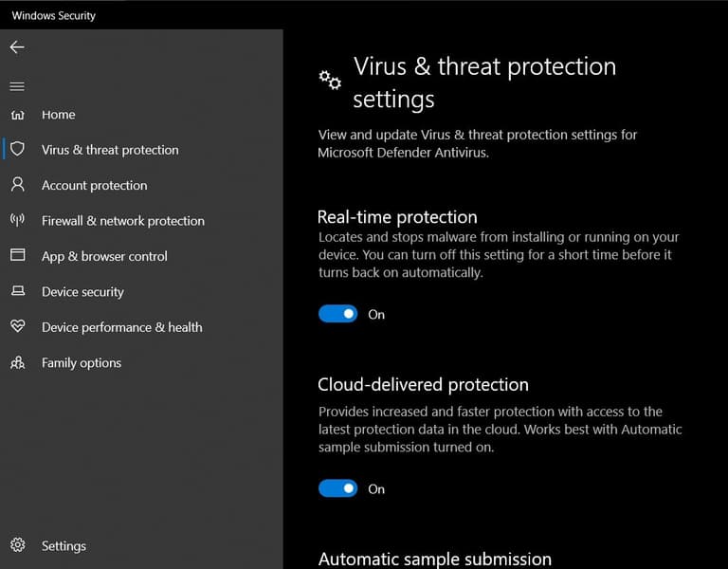Select Family options in sidebar
Viewport: 728px width, 569px height.
click(x=82, y=363)
